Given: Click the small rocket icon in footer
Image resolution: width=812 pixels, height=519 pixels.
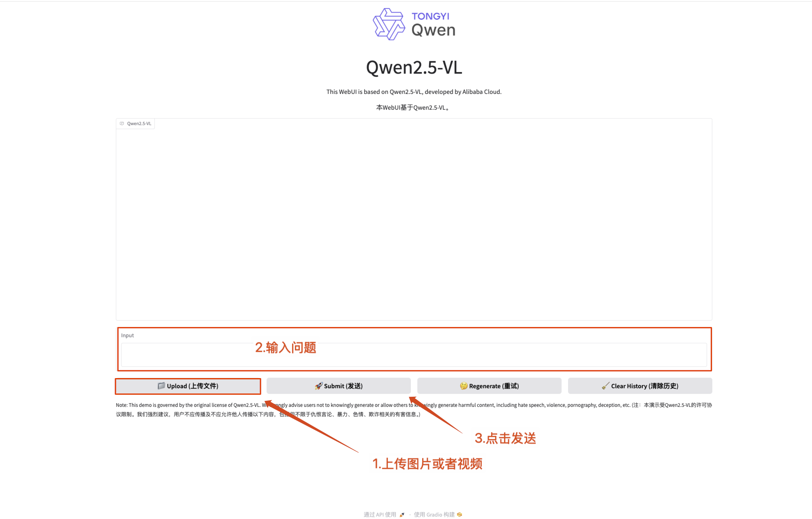Looking at the screenshot, I should [x=402, y=515].
